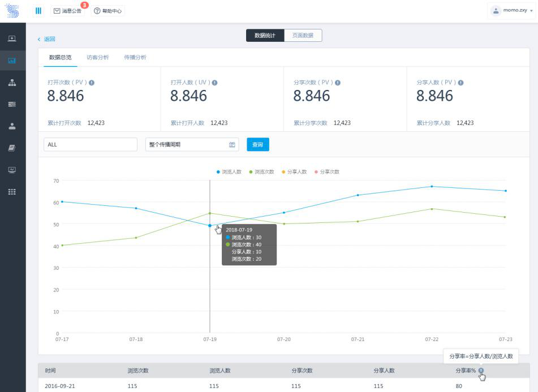The height and width of the screenshot is (392, 538).
Task: Click the blue 查询 button
Action: 258,144
